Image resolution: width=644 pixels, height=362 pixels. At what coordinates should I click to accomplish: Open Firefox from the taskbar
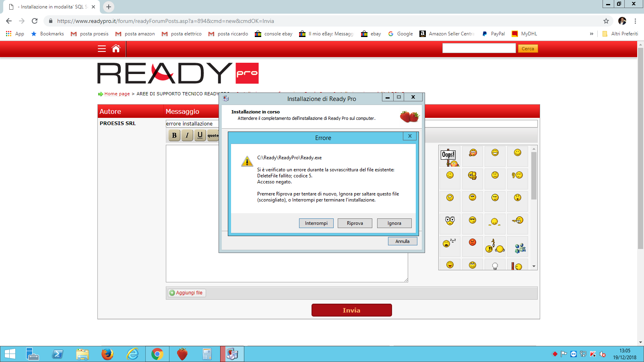(107, 354)
